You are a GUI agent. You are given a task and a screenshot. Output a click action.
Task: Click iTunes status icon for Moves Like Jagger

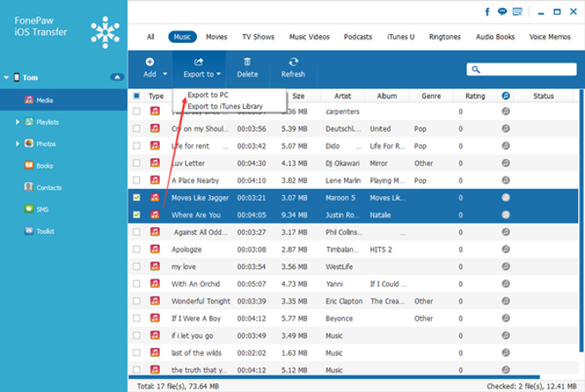click(x=506, y=198)
